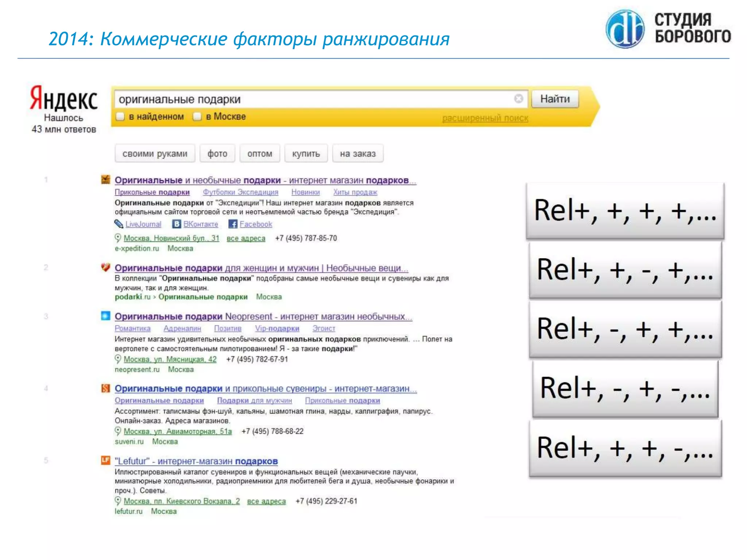Image resolution: width=747 pixels, height=560 pixels.
Task: Open 'все адреса' under Lefutur result
Action: [x=266, y=501]
